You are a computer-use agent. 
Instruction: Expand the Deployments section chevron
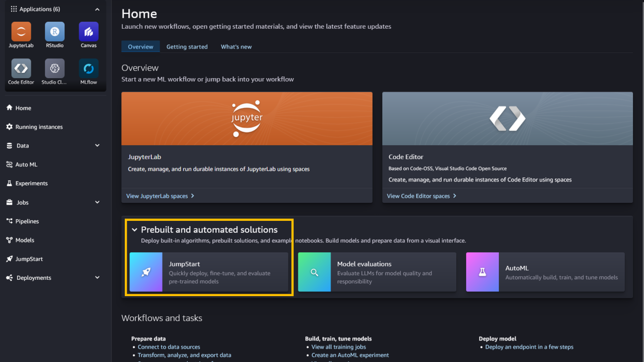97,278
